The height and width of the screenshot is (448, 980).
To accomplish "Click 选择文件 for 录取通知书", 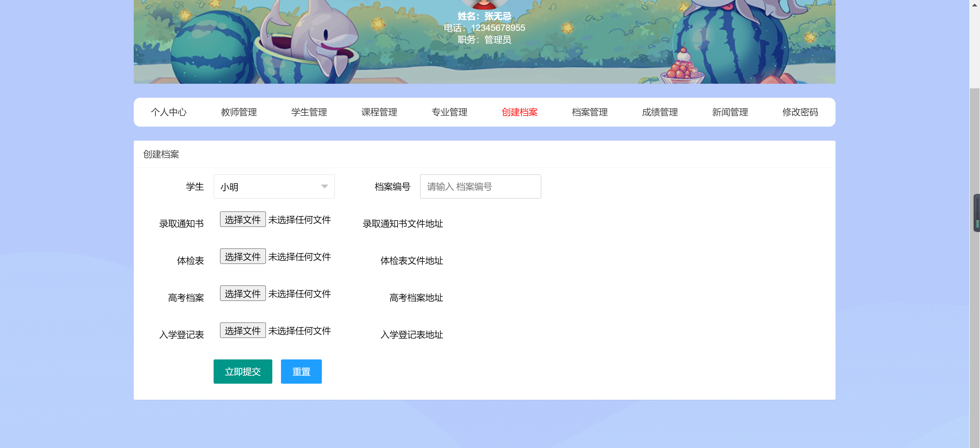I will [x=242, y=219].
